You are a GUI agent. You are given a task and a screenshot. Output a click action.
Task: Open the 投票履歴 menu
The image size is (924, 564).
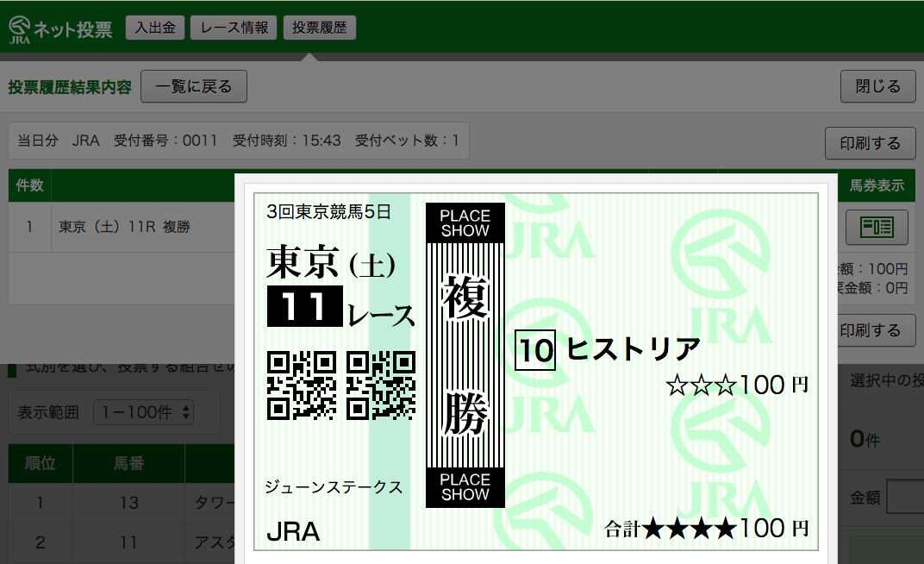[x=320, y=28]
